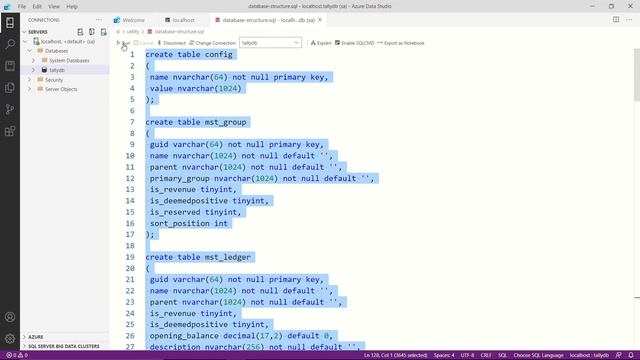Viewport: 640px width, 360px height.
Task: Click the Change Connection button
Action: (212, 43)
